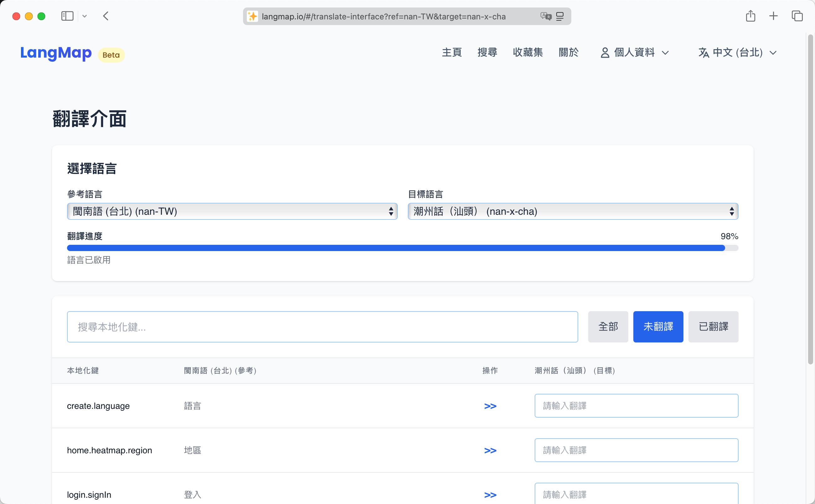Enable the 全部 filter
Viewport: 815px width, 504px height.
pos(608,327)
